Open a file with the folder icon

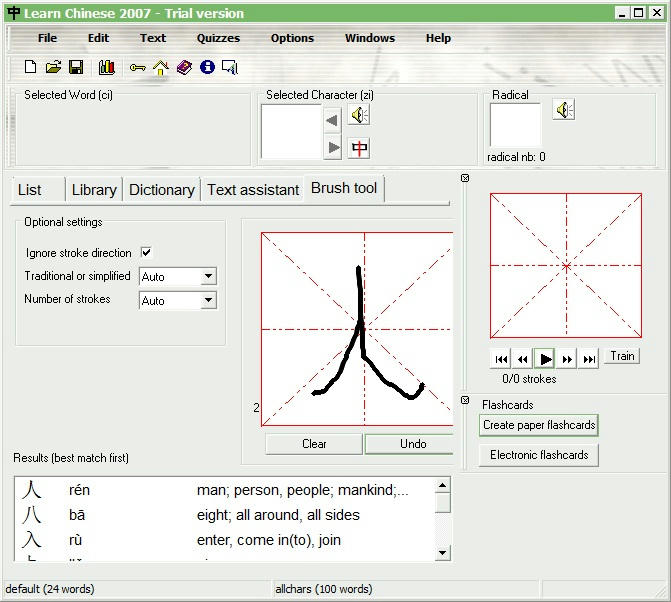coord(53,67)
